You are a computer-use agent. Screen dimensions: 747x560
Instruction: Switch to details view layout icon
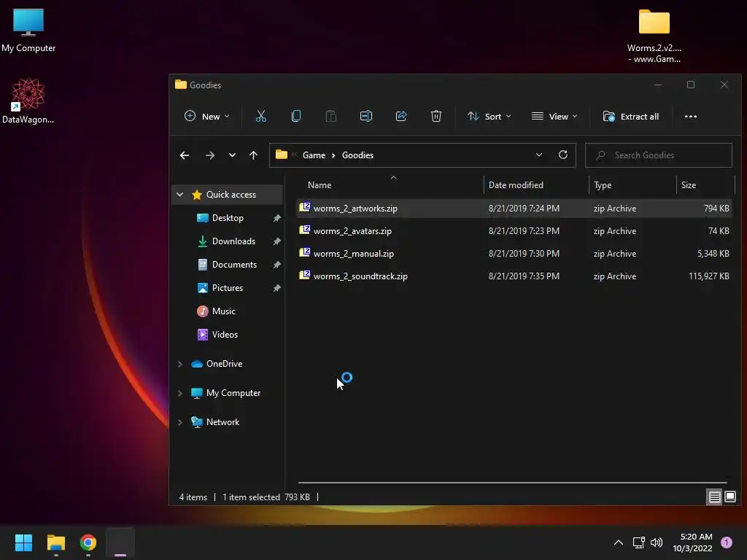[x=714, y=497]
